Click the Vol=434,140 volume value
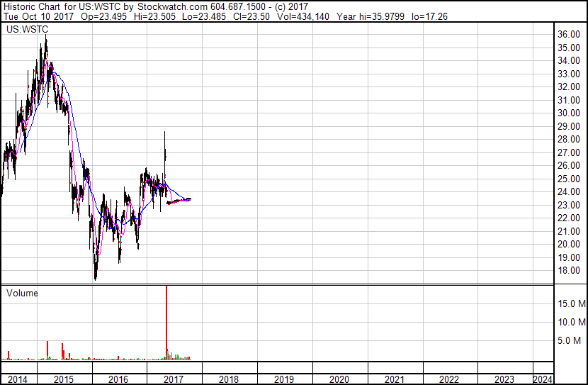The height and width of the screenshot is (385, 588). [303, 16]
